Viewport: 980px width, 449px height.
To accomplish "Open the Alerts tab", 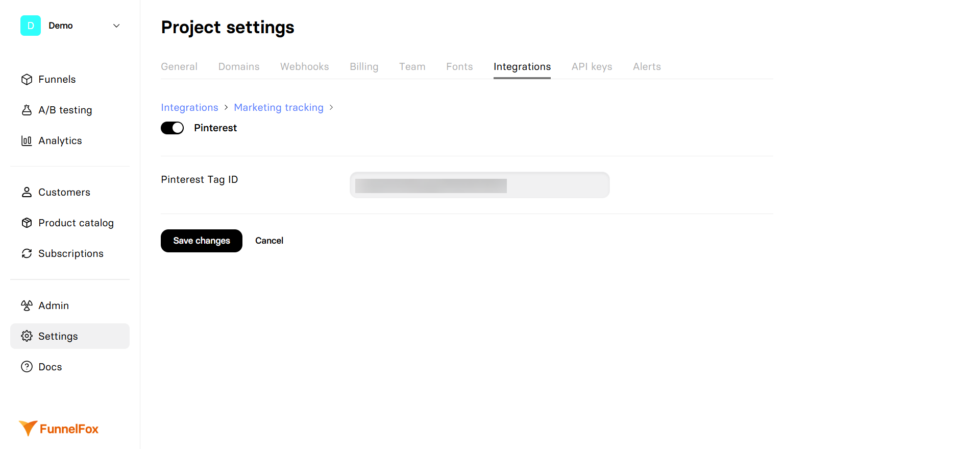I will (647, 66).
